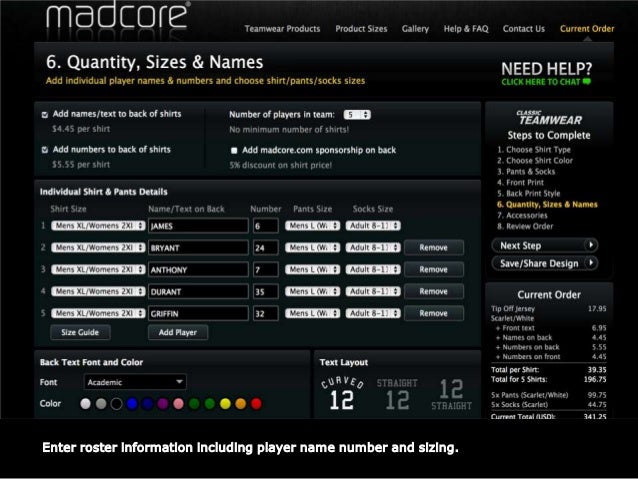The width and height of the screenshot is (638, 479).
Task: Remove the ANTHONY player row
Action: coord(434,269)
